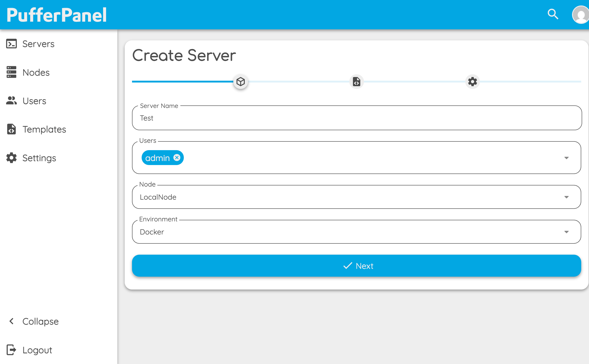This screenshot has height=364, width=589.
Task: Open the Users dropdown arrow
Action: pos(566,158)
